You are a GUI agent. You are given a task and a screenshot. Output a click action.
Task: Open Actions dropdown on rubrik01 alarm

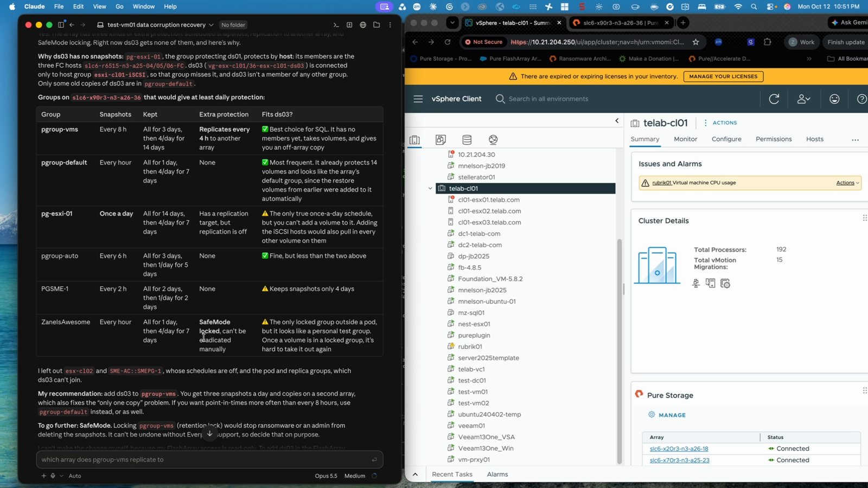(x=847, y=183)
